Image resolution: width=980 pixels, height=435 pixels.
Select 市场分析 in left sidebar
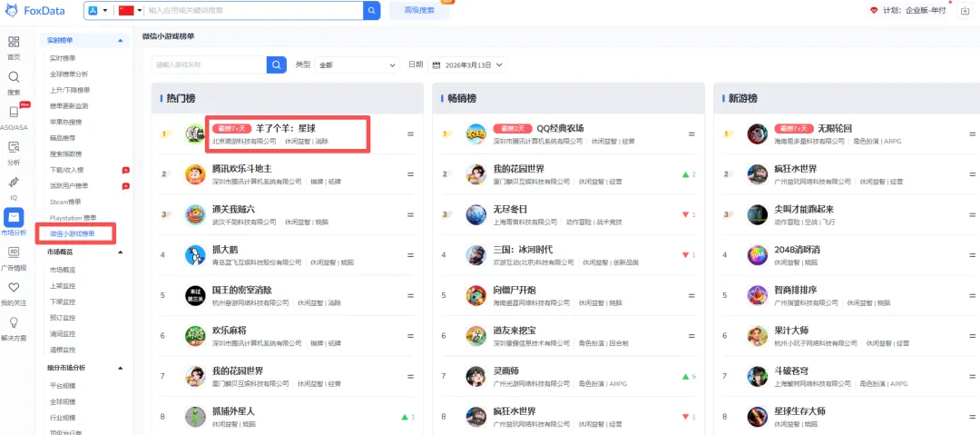tap(13, 222)
